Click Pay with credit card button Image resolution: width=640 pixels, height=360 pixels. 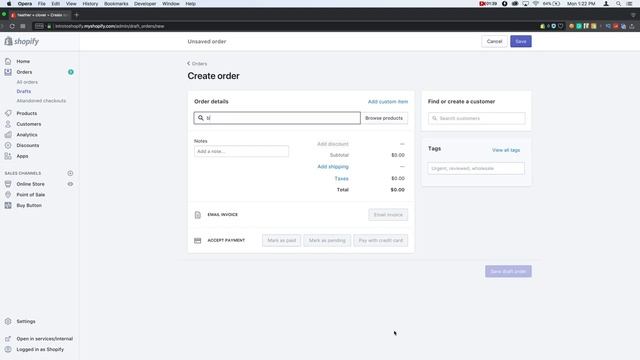point(380,240)
